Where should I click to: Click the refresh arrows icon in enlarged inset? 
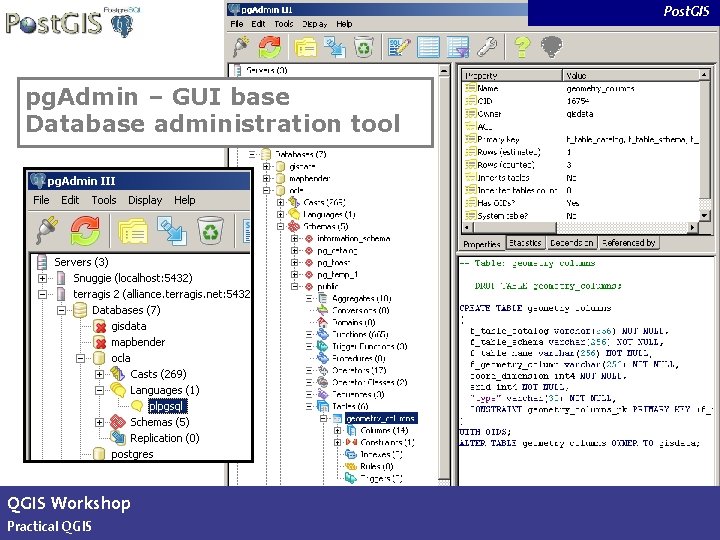tap(85, 230)
